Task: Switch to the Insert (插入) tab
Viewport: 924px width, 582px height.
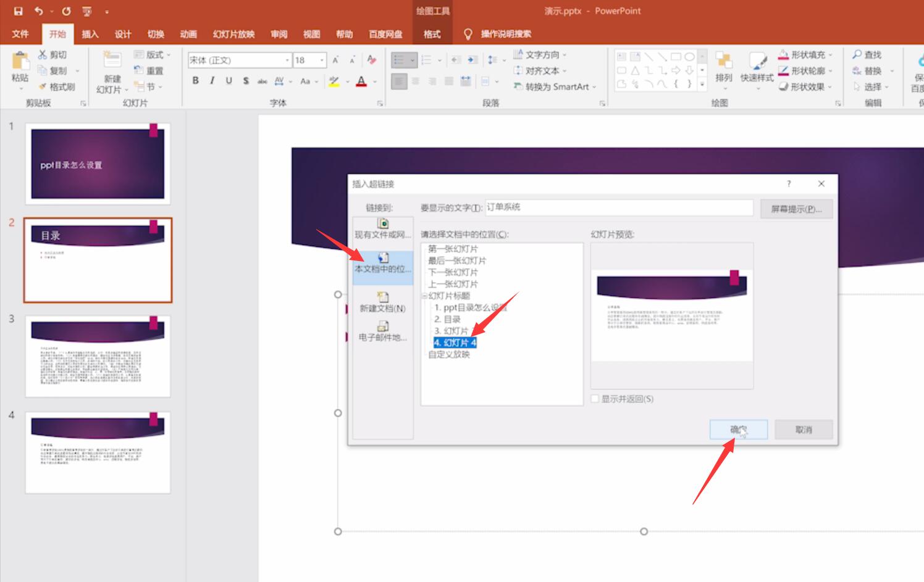Action: pos(90,34)
